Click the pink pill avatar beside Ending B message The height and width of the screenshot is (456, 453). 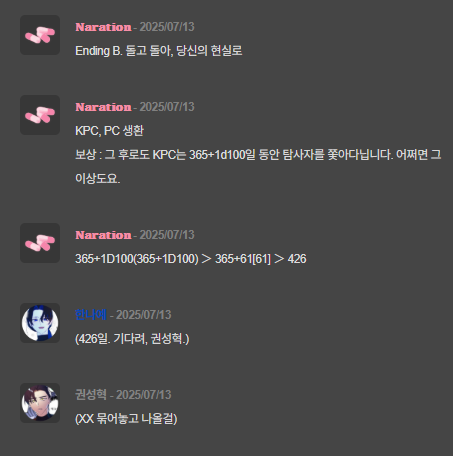(x=40, y=35)
